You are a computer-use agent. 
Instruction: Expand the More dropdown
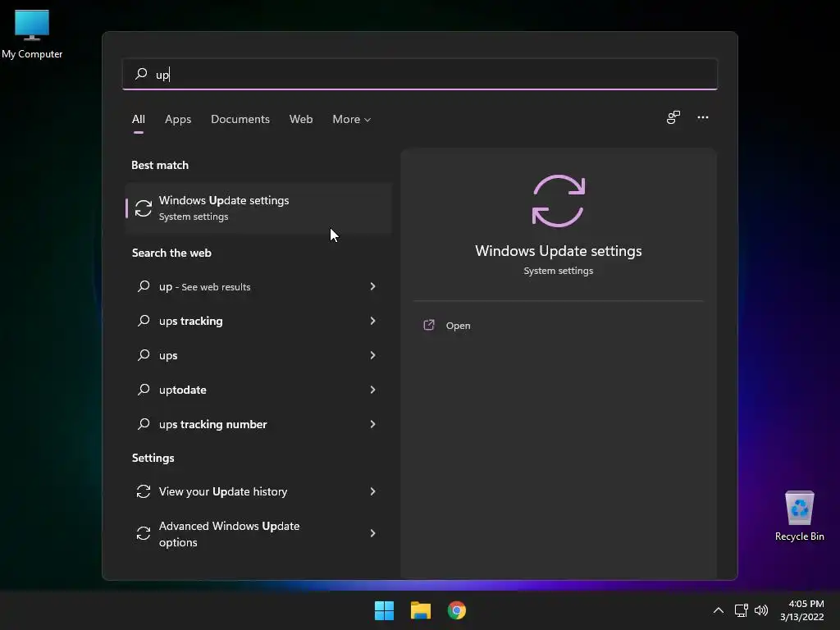[x=351, y=120]
